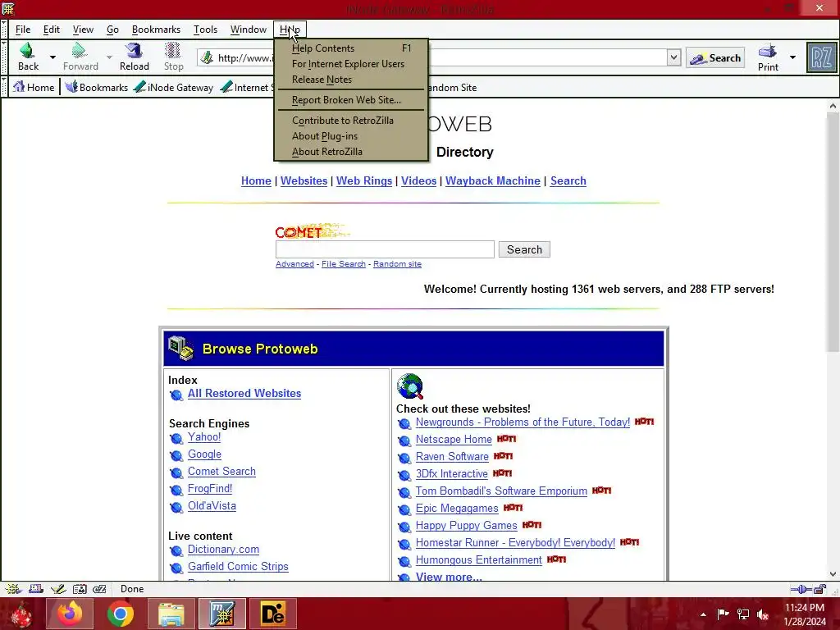
Task: Open File Explorer from the taskbar
Action: [171, 614]
